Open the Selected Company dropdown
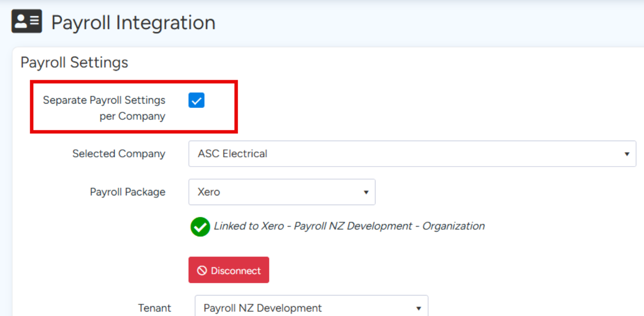Viewport: 644px width, 316px height. [x=412, y=154]
